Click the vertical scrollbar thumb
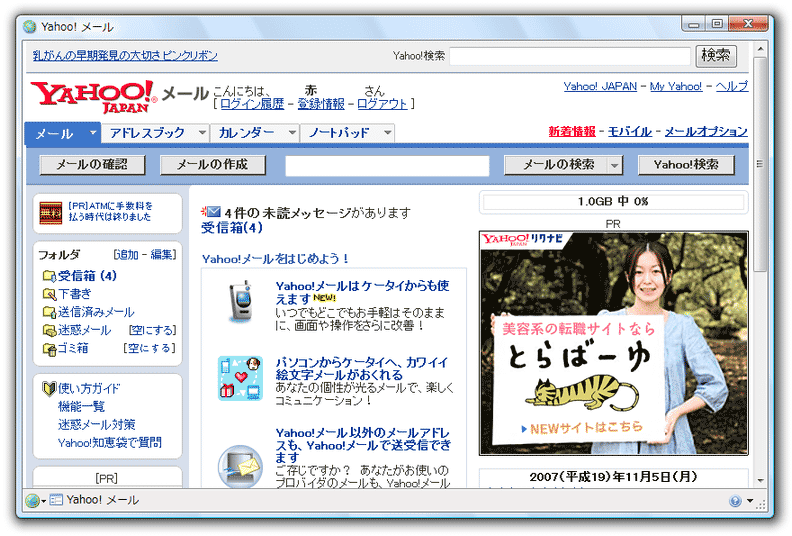 coord(760,164)
